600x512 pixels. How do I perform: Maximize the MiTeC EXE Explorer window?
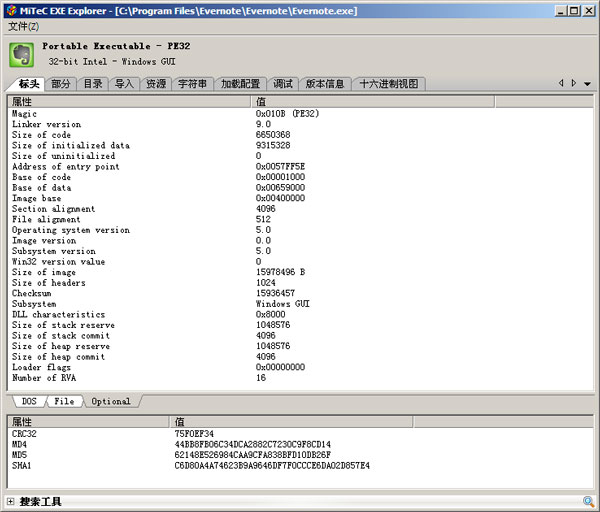574,11
